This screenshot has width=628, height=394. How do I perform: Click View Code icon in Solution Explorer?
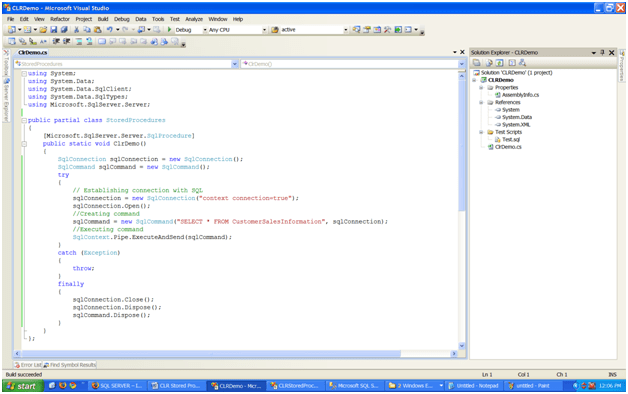pyautogui.click(x=512, y=62)
